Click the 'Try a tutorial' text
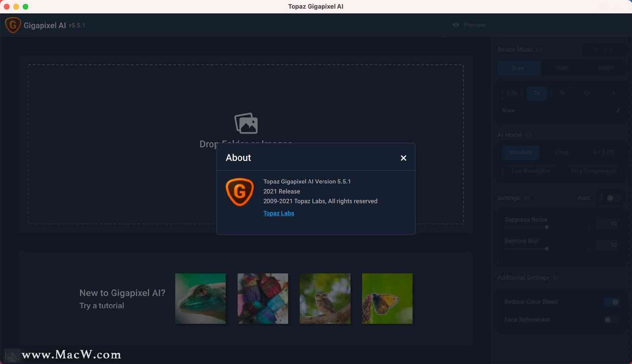Image resolution: width=632 pixels, height=364 pixels. point(102,306)
